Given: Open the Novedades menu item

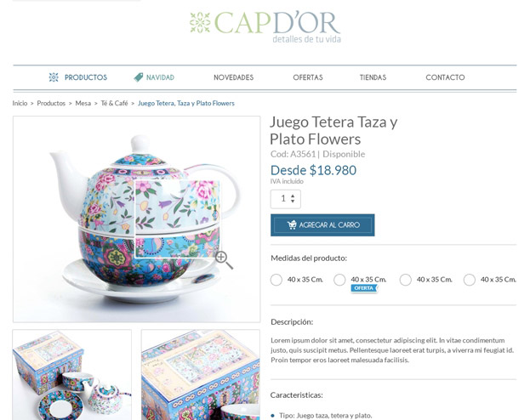Looking at the screenshot, I should tap(234, 77).
